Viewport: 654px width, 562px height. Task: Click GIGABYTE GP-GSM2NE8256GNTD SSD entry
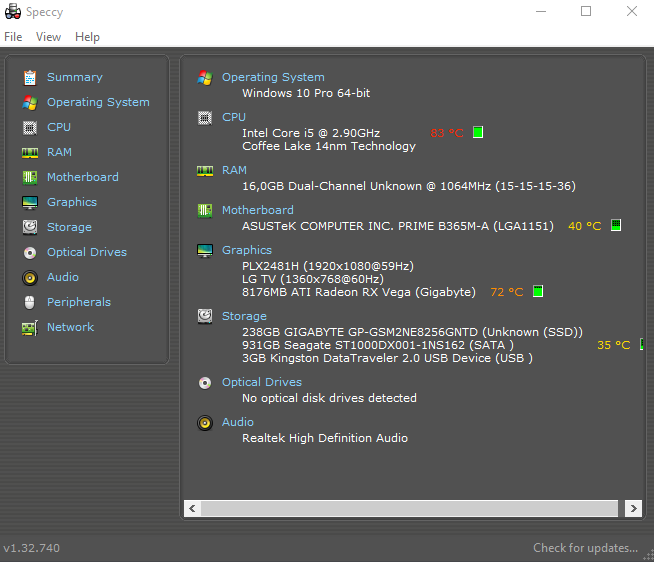tap(413, 332)
